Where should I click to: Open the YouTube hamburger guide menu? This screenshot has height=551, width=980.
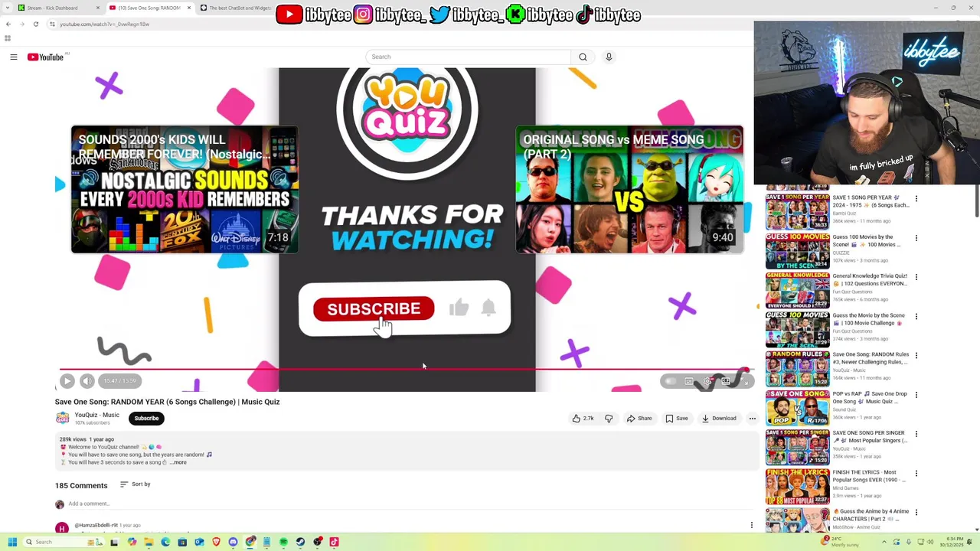click(x=14, y=57)
